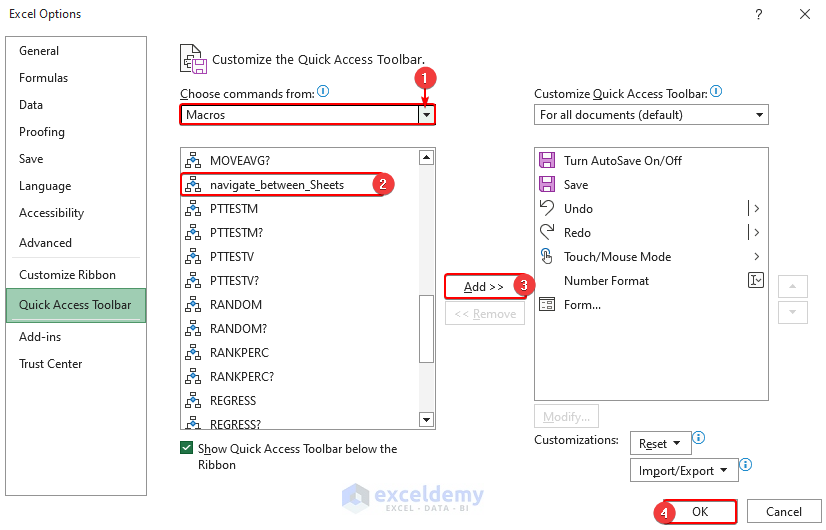Click the PTTESTM? macro icon

point(193,232)
